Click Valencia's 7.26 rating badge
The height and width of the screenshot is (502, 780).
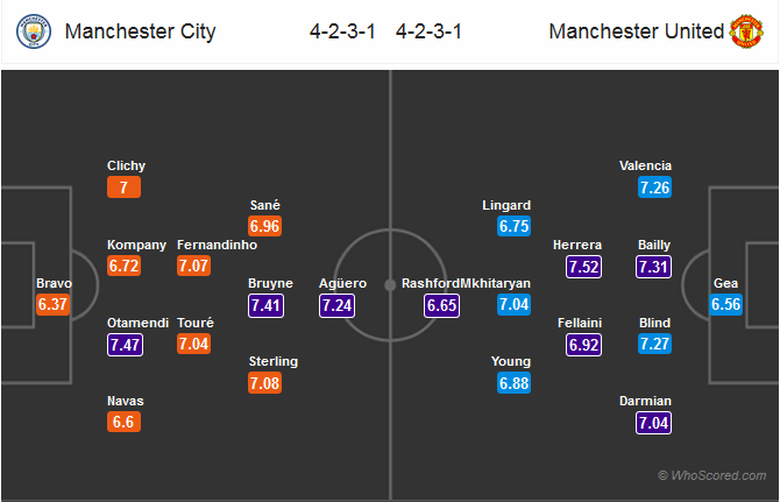point(654,186)
